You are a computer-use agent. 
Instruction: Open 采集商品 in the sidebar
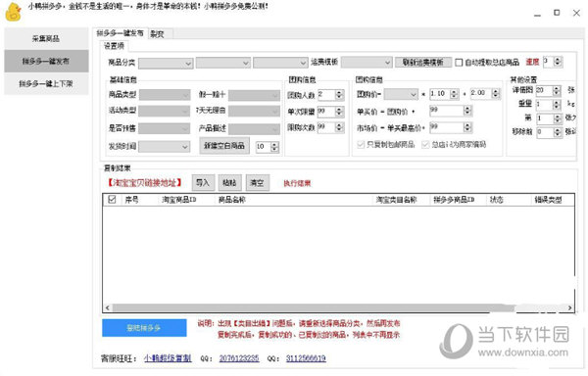46,38
